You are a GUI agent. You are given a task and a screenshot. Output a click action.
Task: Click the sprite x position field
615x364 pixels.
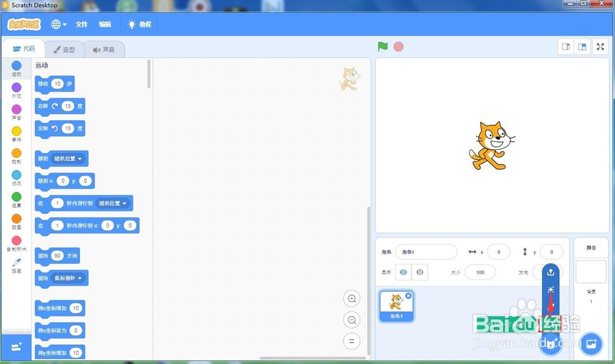[499, 252]
